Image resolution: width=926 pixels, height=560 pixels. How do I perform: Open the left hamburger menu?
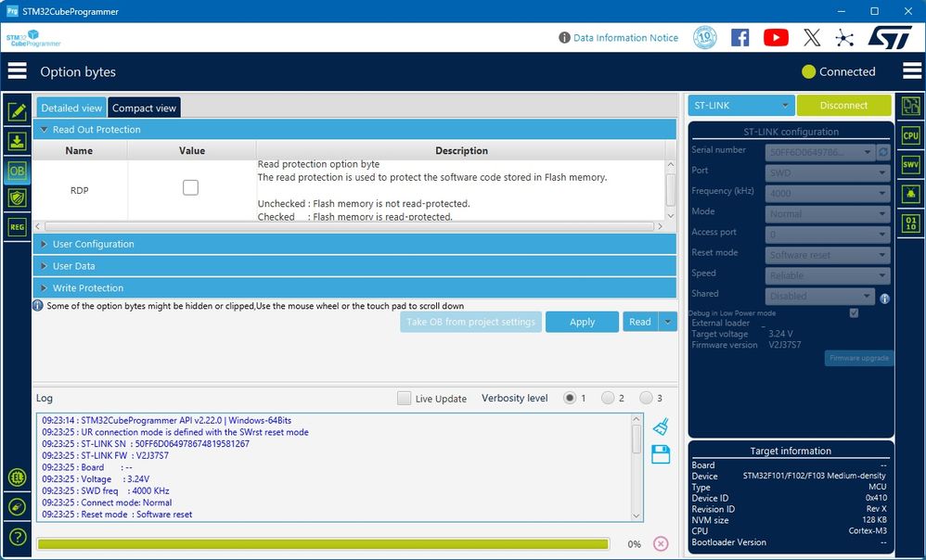click(17, 71)
